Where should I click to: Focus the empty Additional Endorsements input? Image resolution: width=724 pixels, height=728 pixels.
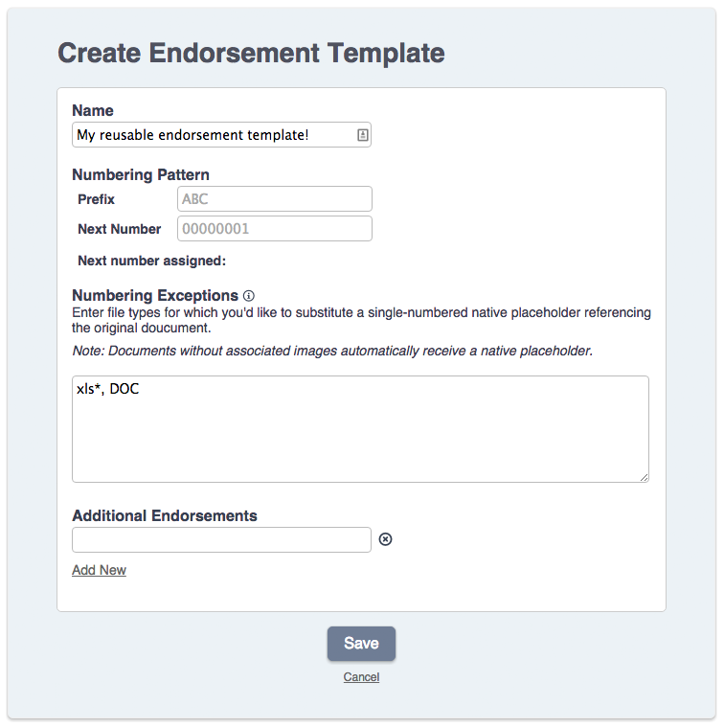221,539
